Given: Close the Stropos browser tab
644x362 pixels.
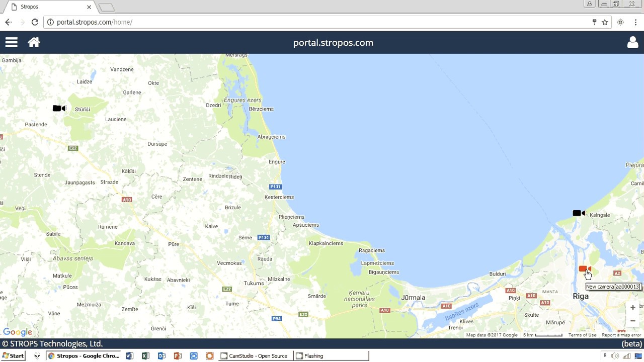Looking at the screenshot, I should click(x=89, y=7).
